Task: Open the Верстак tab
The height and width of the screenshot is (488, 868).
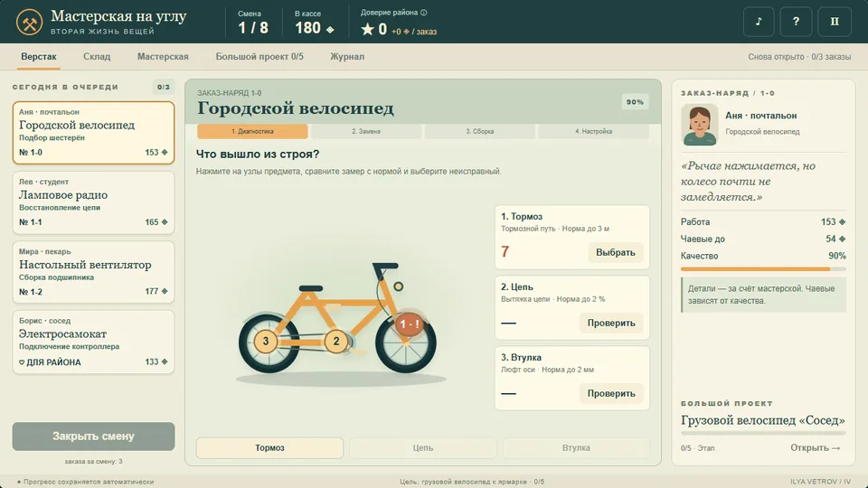Action: point(39,56)
